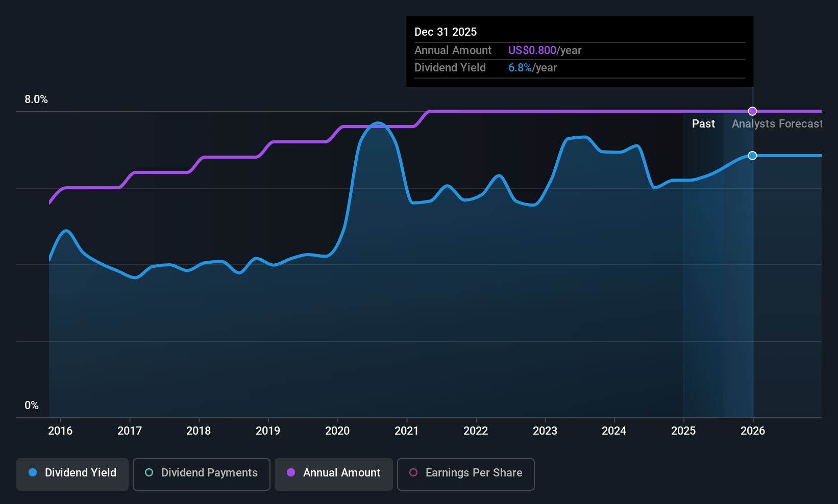The width and height of the screenshot is (838, 504).
Task: Click the 2020 year label on the axis
Action: pyautogui.click(x=337, y=431)
